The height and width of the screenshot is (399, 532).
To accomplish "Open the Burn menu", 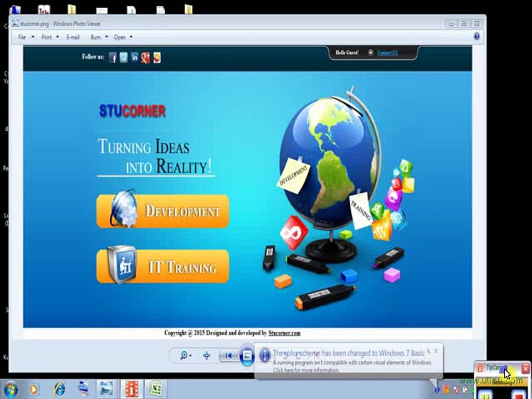I will [96, 37].
